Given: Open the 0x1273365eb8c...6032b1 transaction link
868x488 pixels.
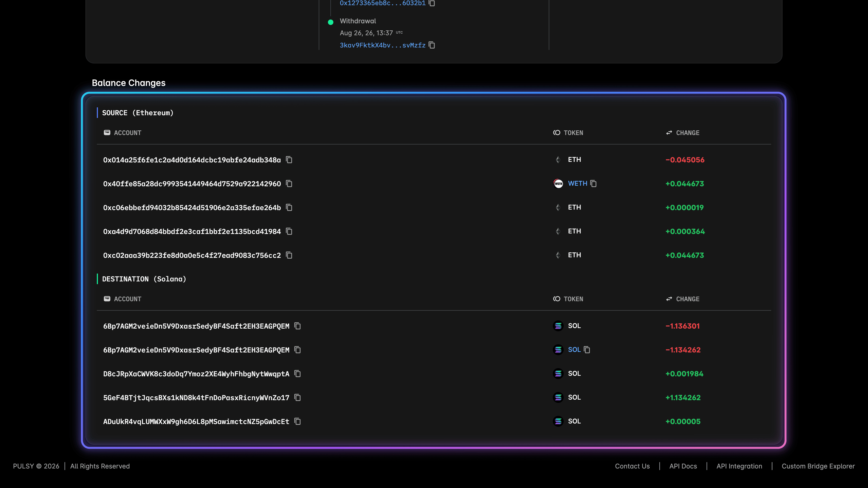Looking at the screenshot, I should tap(382, 3).
